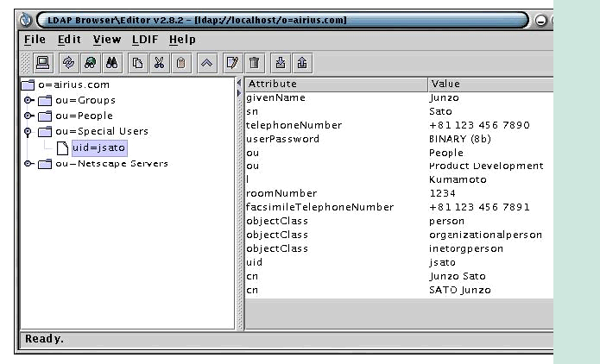
Task: Expand the ou=Groups tree node
Action: [28, 100]
